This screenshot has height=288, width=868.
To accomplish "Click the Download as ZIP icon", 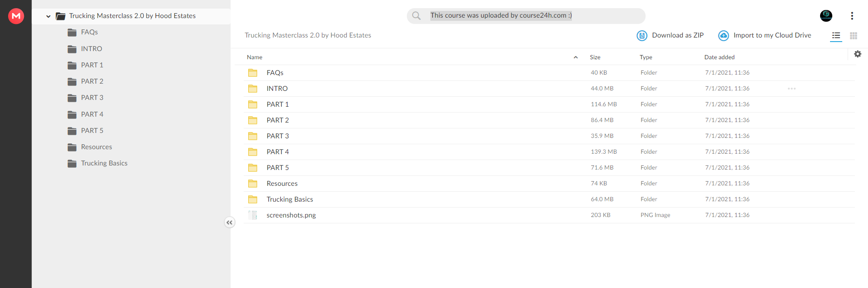I will (642, 35).
